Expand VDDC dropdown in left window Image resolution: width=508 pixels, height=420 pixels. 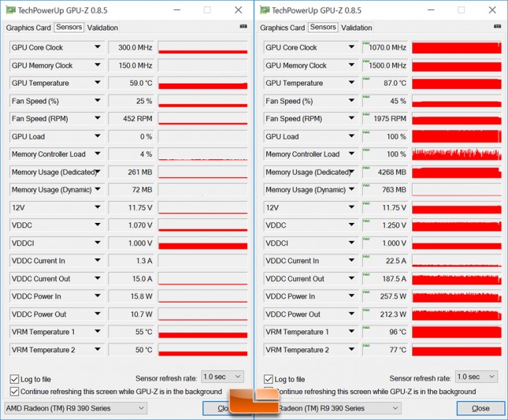(97, 225)
